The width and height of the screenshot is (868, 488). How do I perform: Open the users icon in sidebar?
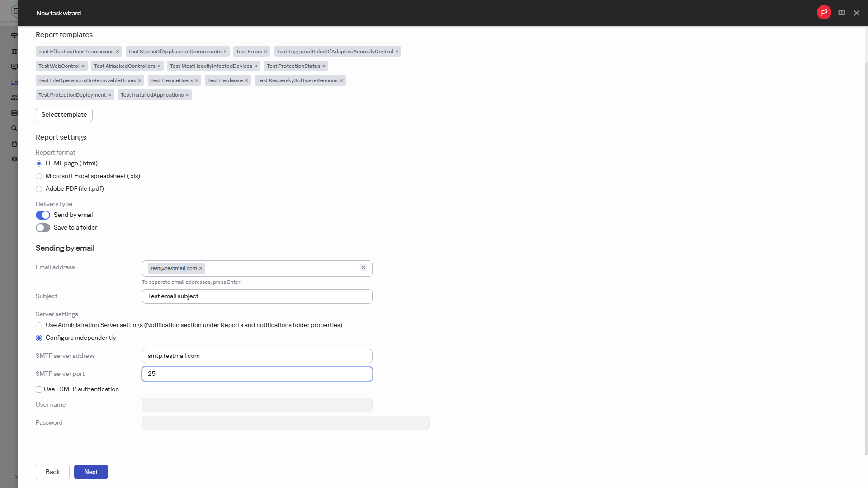[14, 98]
